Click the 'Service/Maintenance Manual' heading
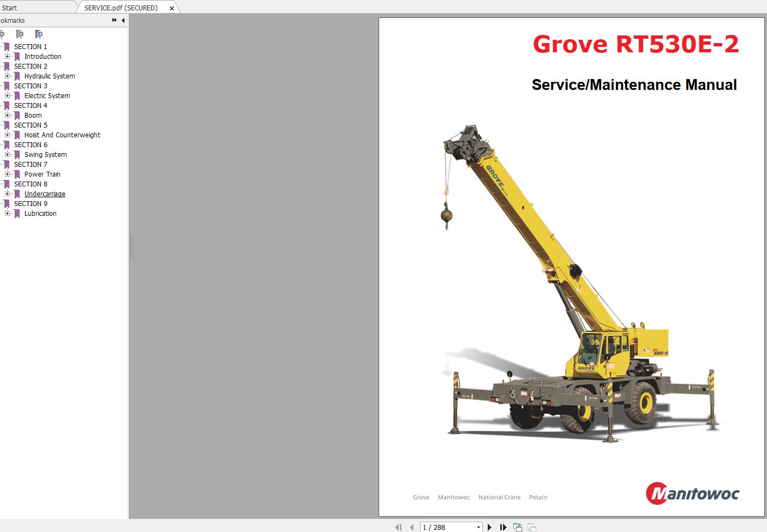 coord(634,85)
